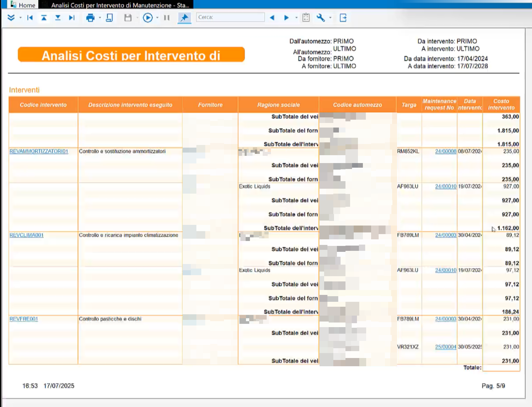Open the print options dropdown arrow
This screenshot has width=532, height=407.
[100, 18]
